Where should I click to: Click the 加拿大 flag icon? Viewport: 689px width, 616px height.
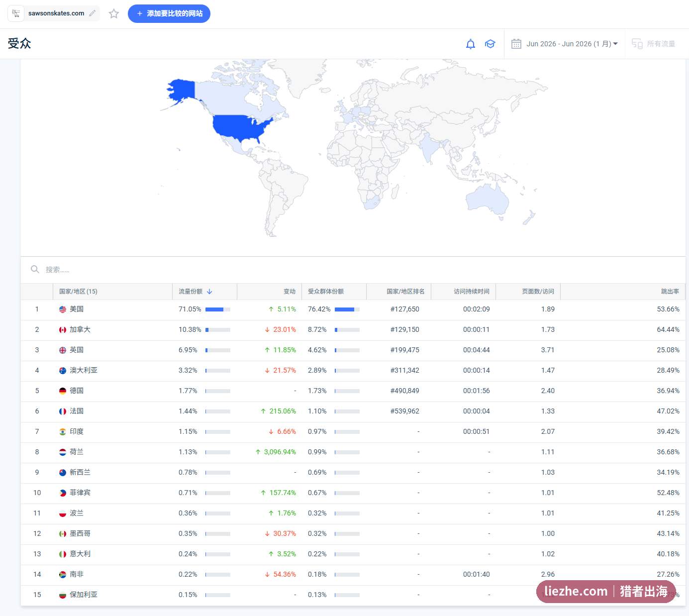63,330
